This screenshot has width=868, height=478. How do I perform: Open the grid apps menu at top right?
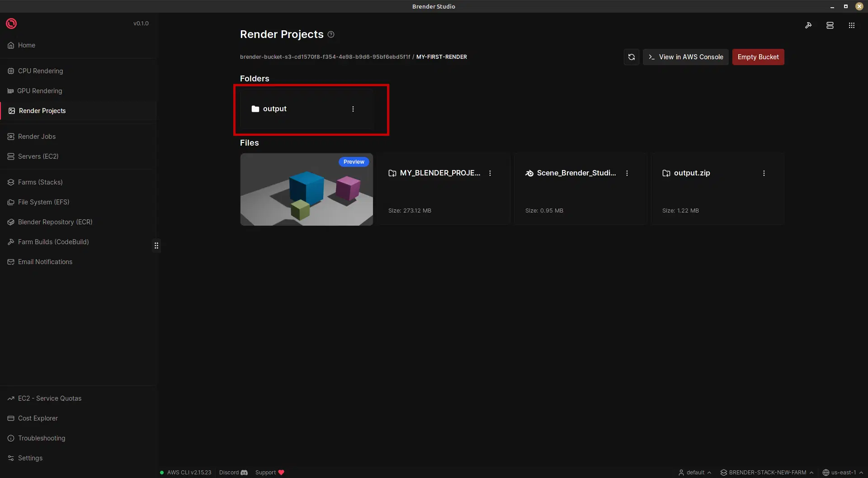851,25
